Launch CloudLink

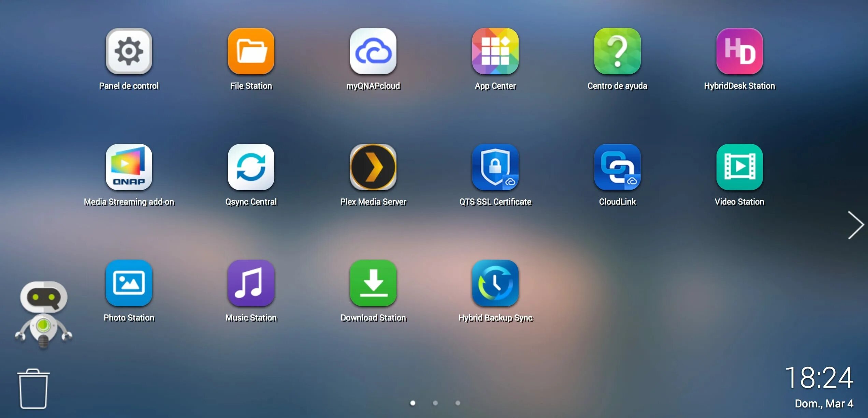617,167
